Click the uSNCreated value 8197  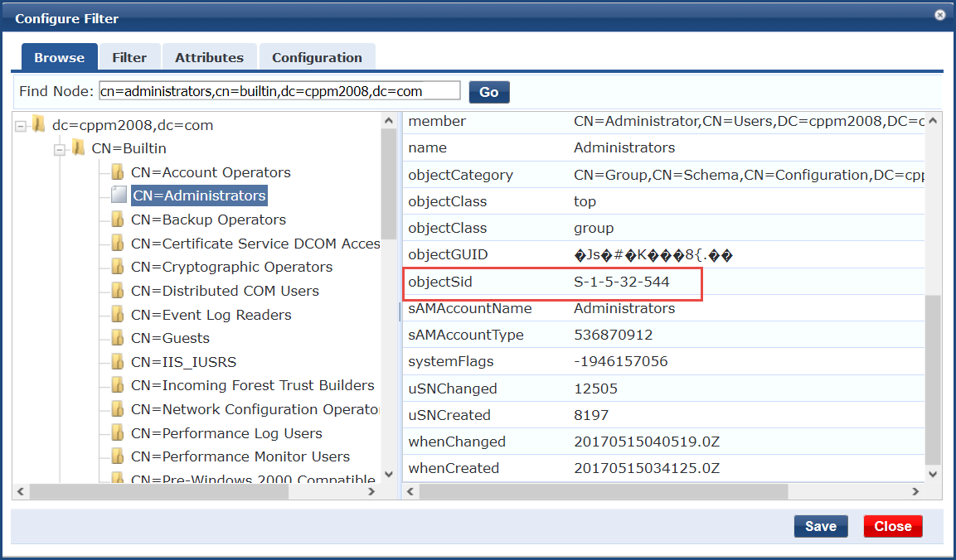coord(591,415)
